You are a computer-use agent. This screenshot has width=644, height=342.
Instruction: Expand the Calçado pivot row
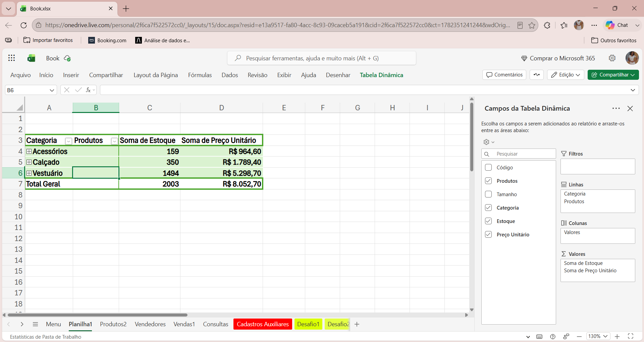coord(29,162)
